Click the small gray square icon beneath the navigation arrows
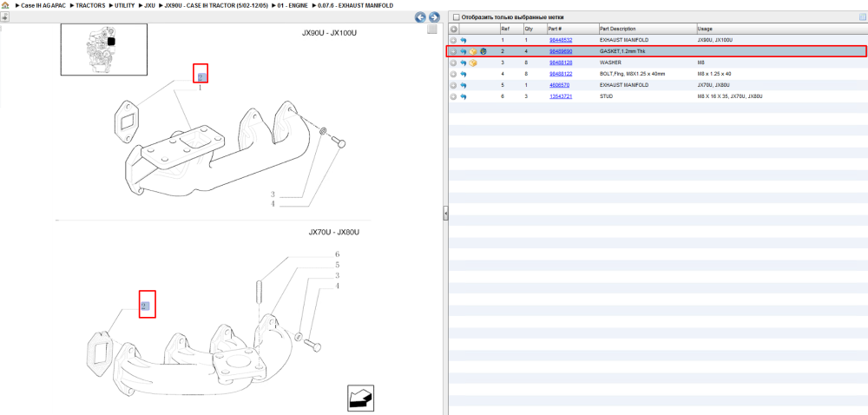Viewport: 868px width, 415px height. (x=432, y=30)
